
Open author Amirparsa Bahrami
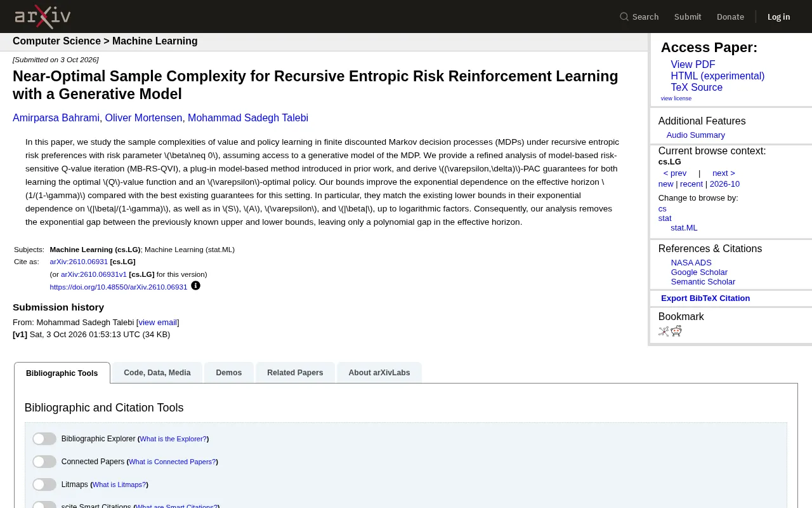click(x=56, y=118)
